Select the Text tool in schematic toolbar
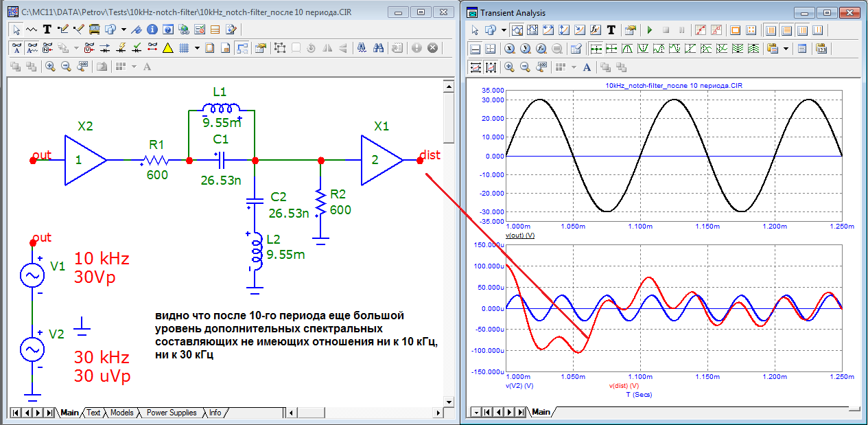This screenshot has width=868, height=425. [x=47, y=30]
